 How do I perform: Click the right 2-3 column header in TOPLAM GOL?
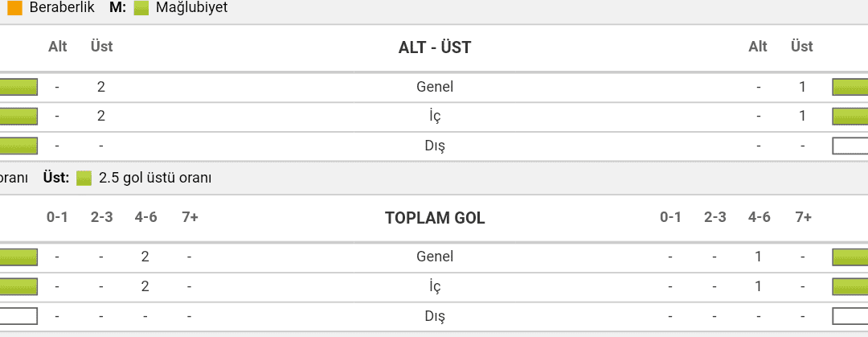714,217
